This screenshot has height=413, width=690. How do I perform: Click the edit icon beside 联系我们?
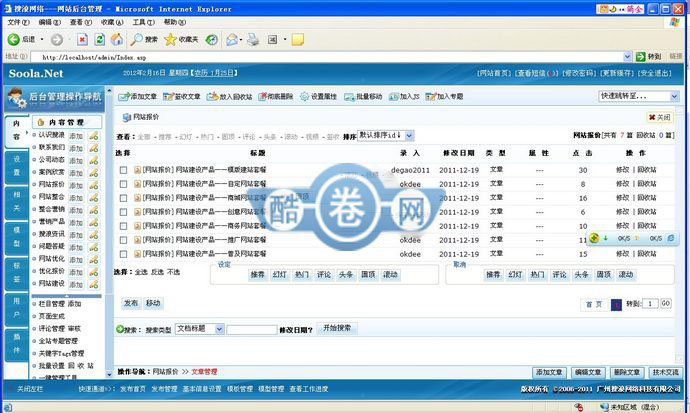click(x=94, y=148)
